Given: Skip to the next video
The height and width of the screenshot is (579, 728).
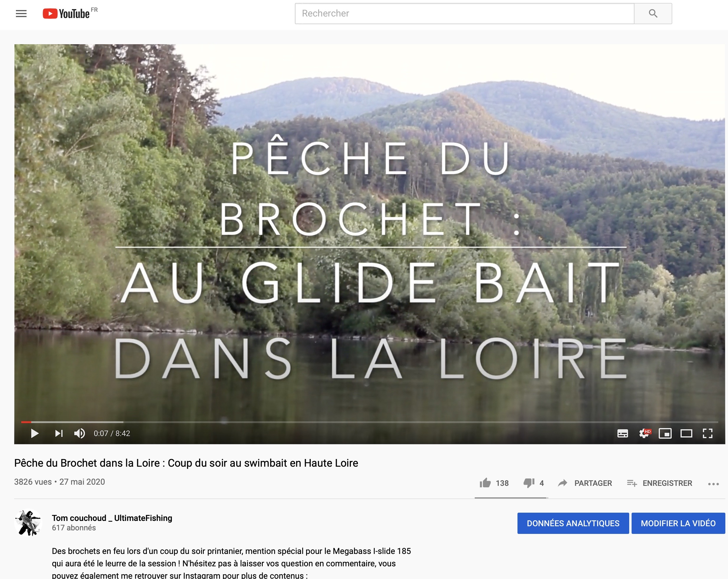Looking at the screenshot, I should (x=59, y=433).
